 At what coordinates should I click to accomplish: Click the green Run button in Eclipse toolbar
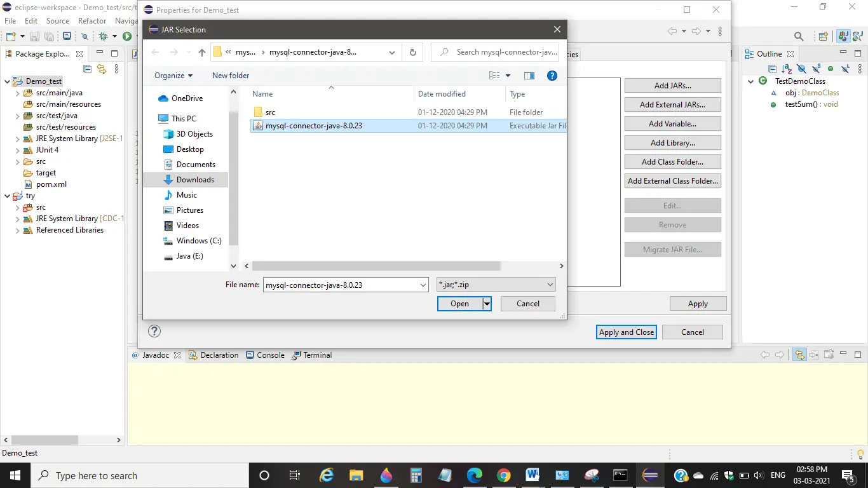click(127, 37)
